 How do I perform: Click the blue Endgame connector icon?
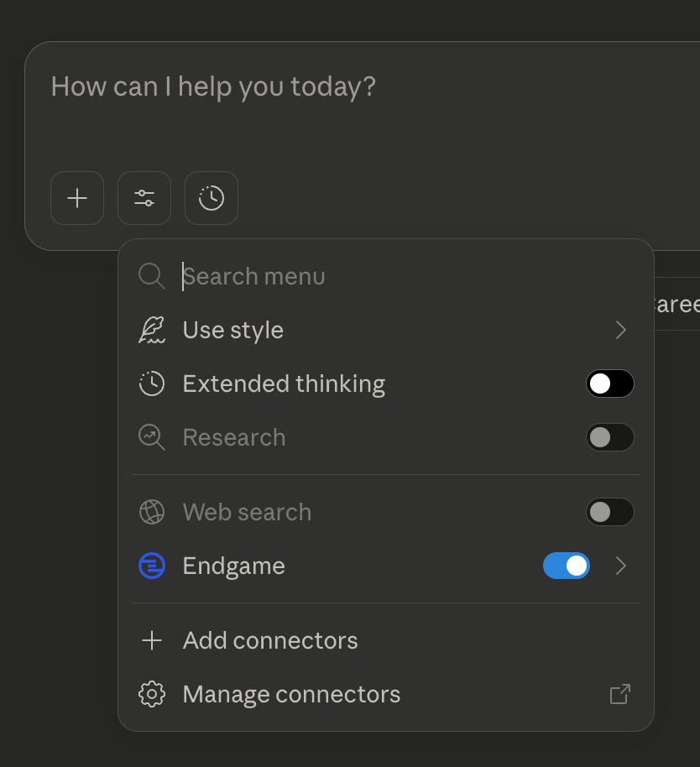(152, 566)
